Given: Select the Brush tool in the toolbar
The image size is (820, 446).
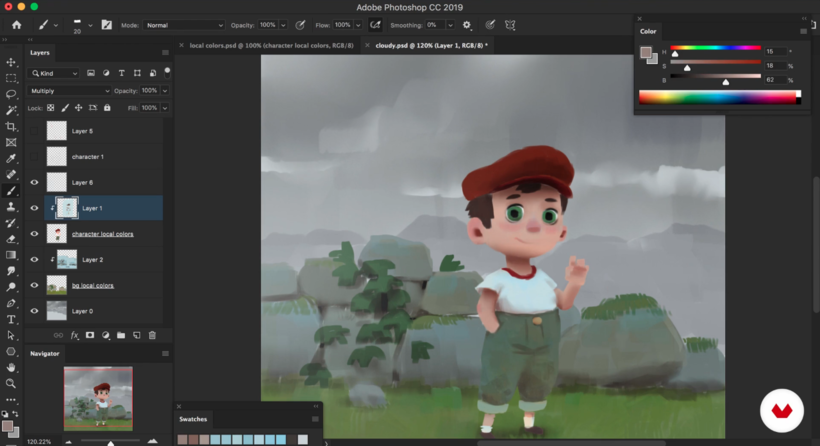Looking at the screenshot, I should [10, 191].
